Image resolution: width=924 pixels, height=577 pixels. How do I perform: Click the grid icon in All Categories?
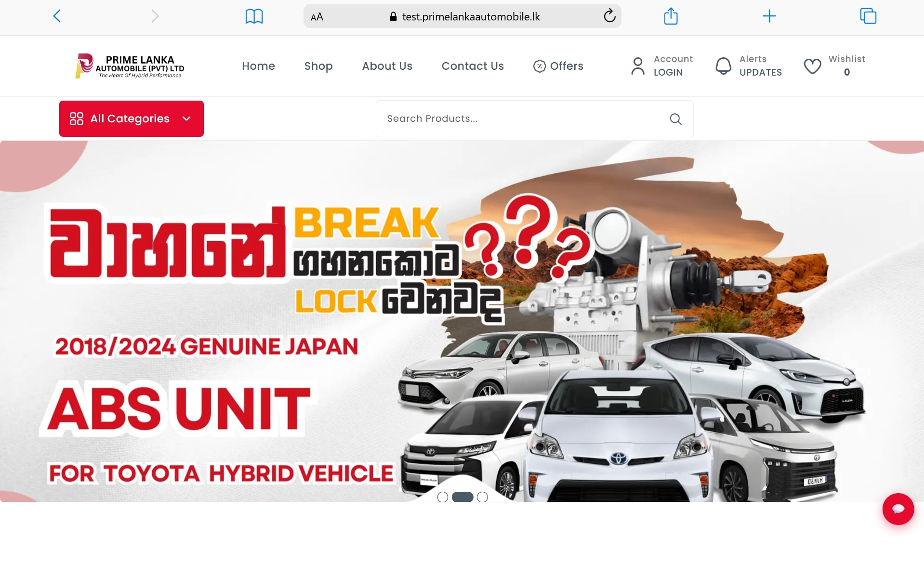[76, 118]
